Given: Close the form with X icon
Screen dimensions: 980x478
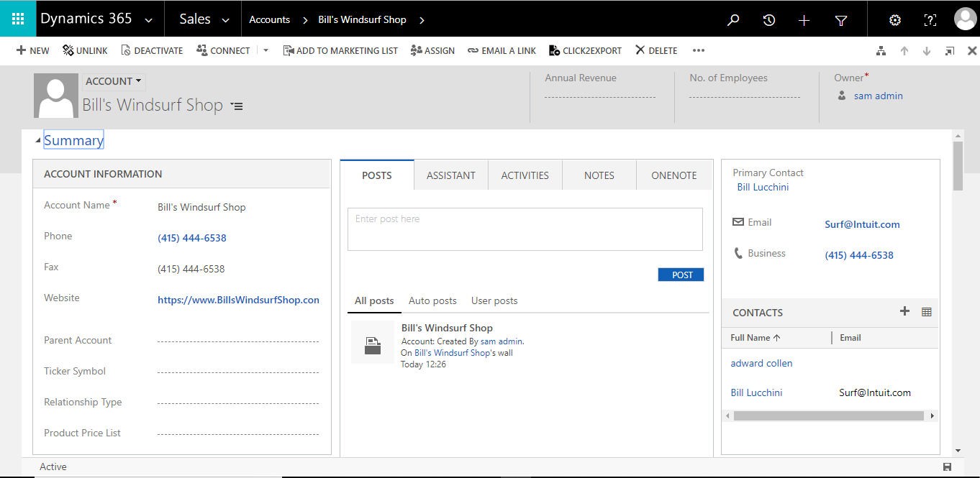Looking at the screenshot, I should click(972, 51).
